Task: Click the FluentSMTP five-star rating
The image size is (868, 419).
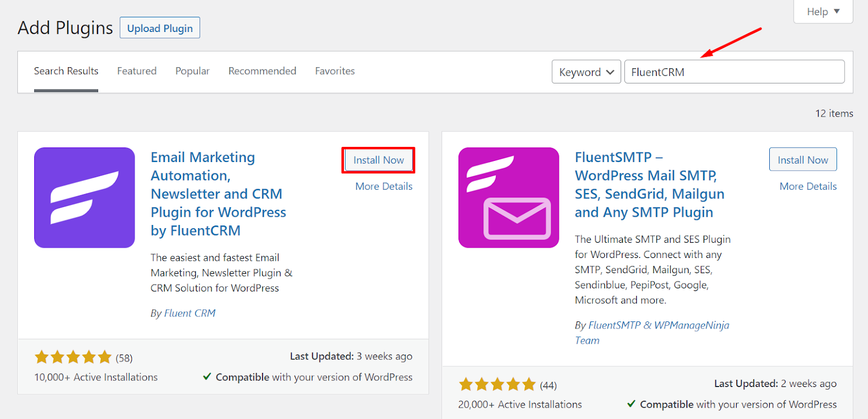Action: [x=497, y=385]
